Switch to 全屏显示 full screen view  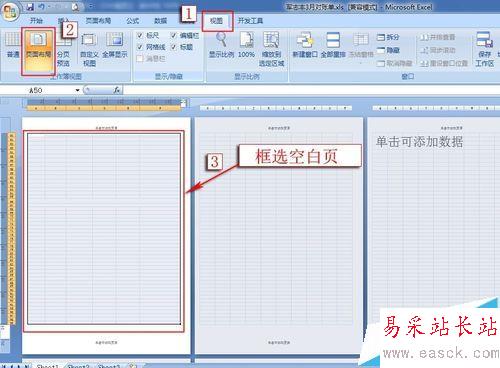115,46
